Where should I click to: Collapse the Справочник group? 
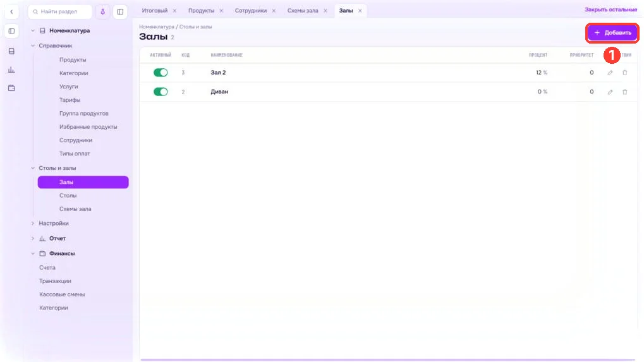[33, 45]
